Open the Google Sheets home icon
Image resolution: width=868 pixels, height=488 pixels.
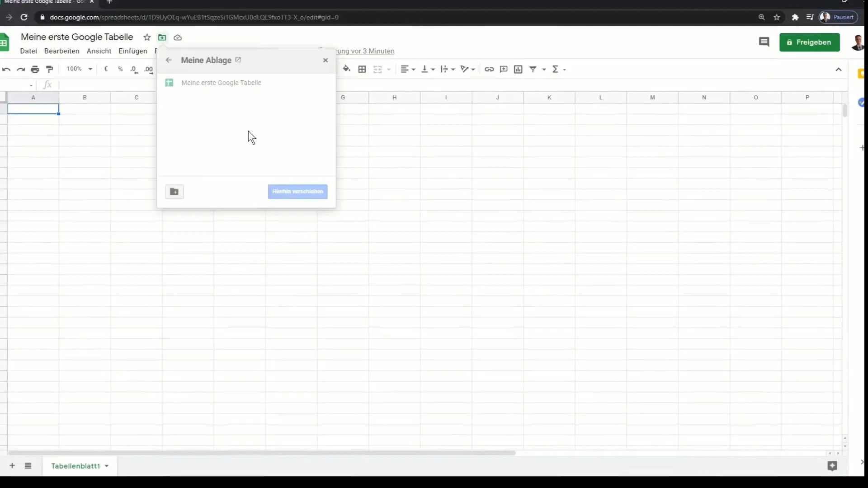click(4, 42)
